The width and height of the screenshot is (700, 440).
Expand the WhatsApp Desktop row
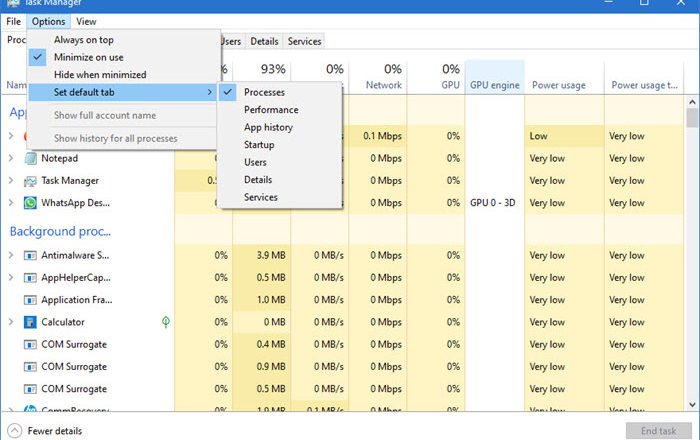(11, 203)
